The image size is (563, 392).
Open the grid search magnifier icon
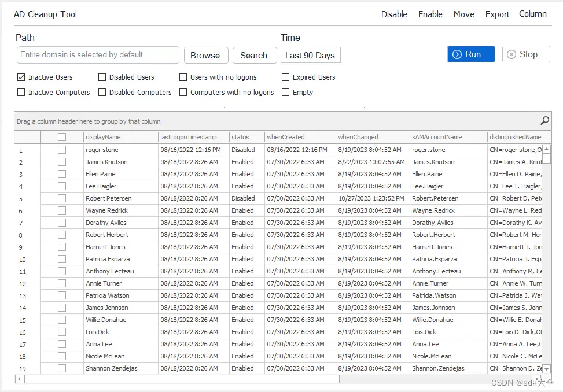point(543,121)
